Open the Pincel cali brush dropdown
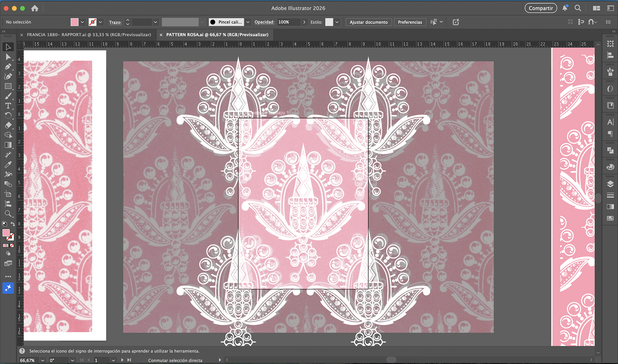This screenshot has height=364, width=618. tap(248, 22)
